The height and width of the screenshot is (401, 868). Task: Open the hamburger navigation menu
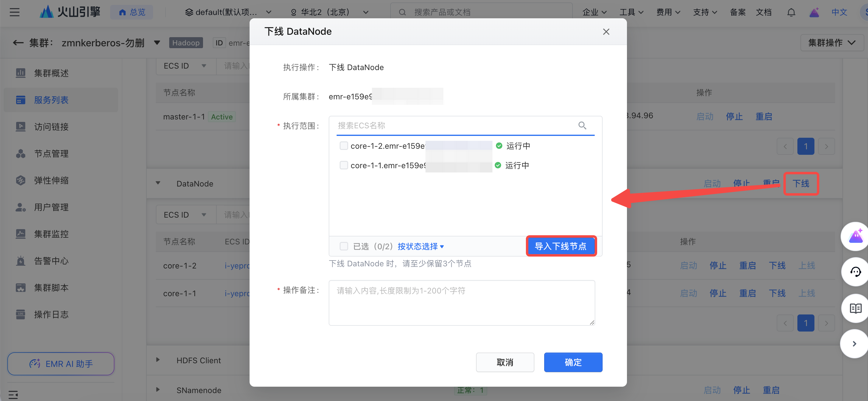pos(15,12)
